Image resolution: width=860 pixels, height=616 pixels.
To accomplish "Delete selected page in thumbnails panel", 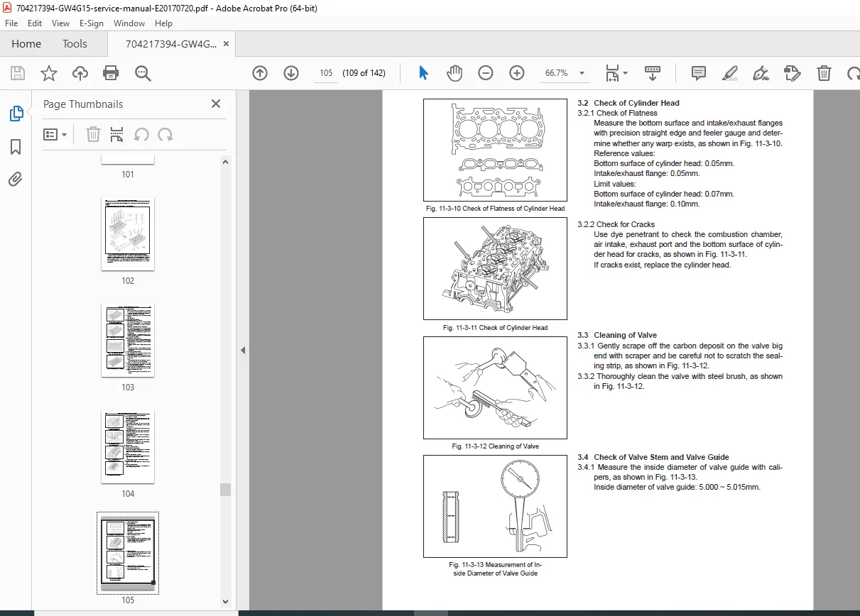I will [93, 134].
